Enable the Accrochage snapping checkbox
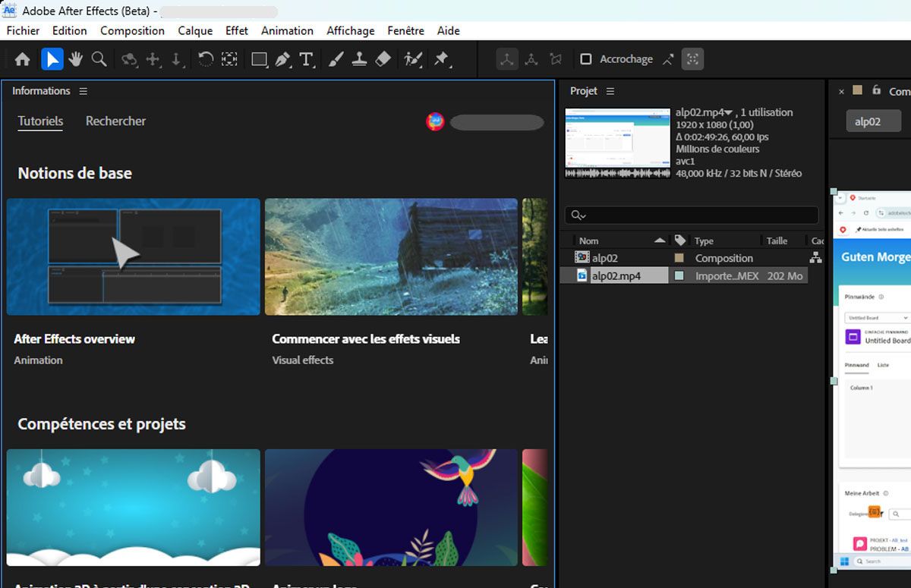This screenshot has height=588, width=911. tap(586, 59)
